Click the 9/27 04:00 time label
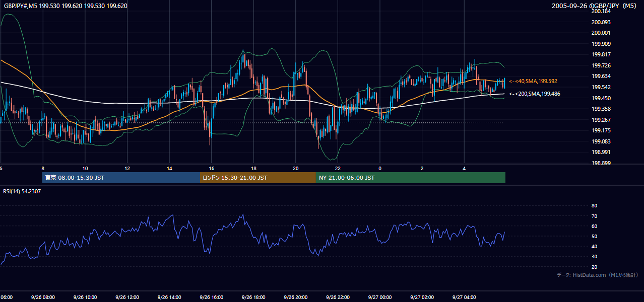The image size is (644, 302). pyautogui.click(x=464, y=297)
